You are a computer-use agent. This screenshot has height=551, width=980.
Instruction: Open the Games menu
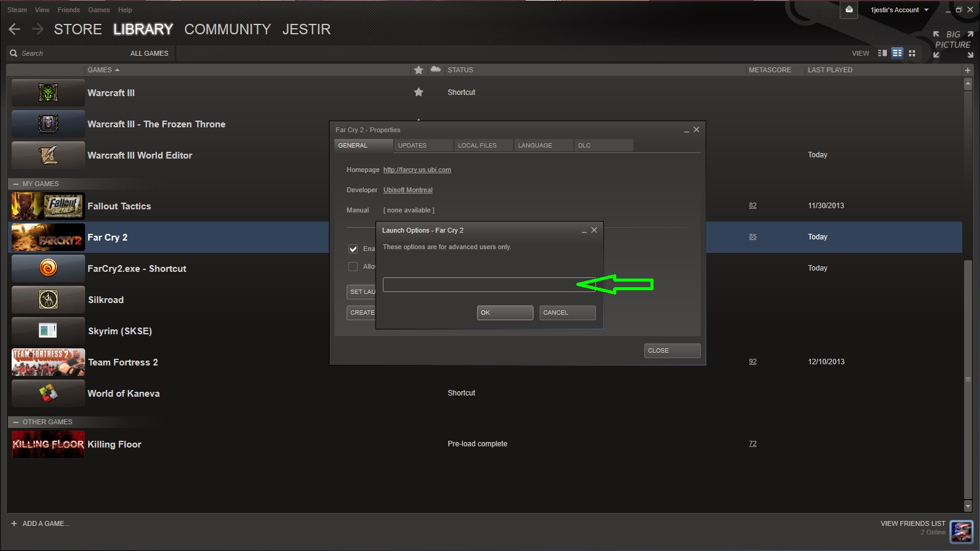pos(99,10)
